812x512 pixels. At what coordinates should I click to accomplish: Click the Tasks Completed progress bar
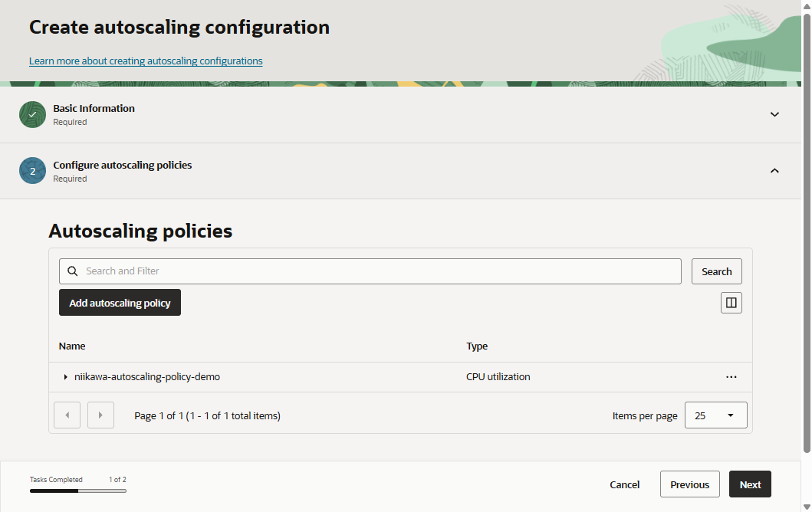click(78, 491)
